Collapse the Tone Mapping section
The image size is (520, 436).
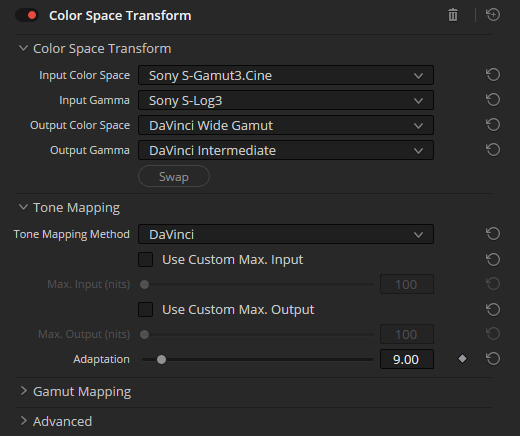pyautogui.click(x=23, y=207)
